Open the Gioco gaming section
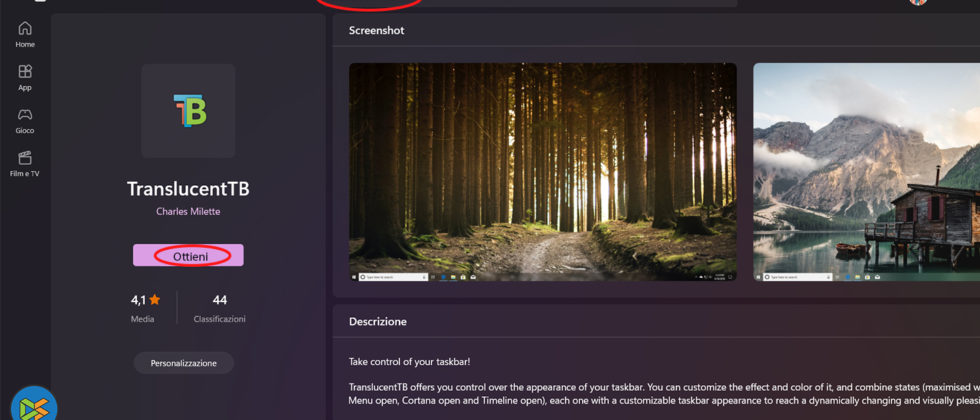The image size is (980, 420). (x=25, y=121)
